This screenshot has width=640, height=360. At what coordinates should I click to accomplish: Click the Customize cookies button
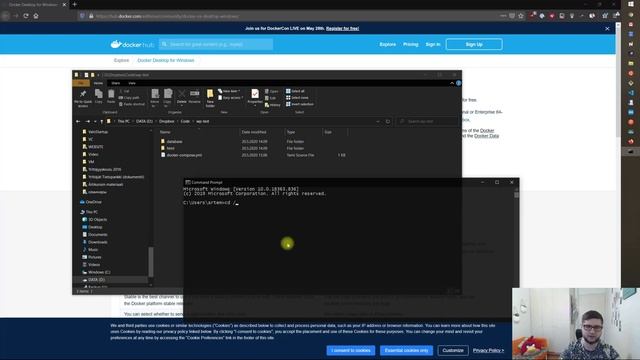[453, 350]
